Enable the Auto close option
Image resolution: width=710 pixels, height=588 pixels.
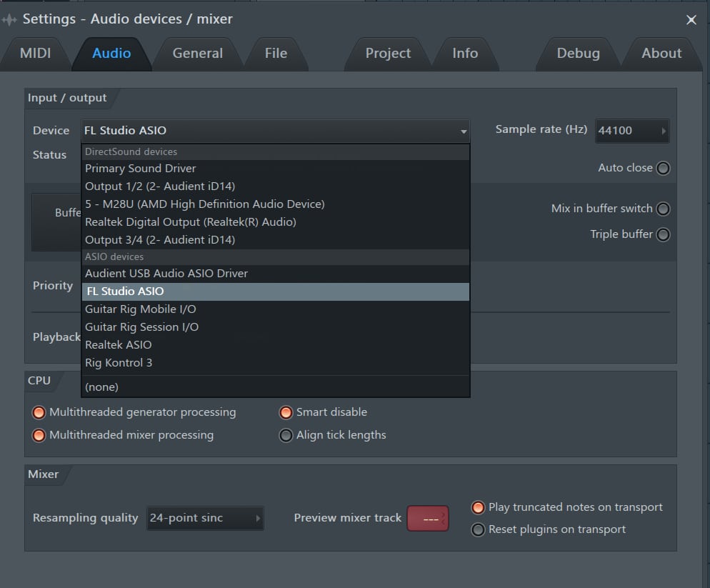pyautogui.click(x=663, y=169)
